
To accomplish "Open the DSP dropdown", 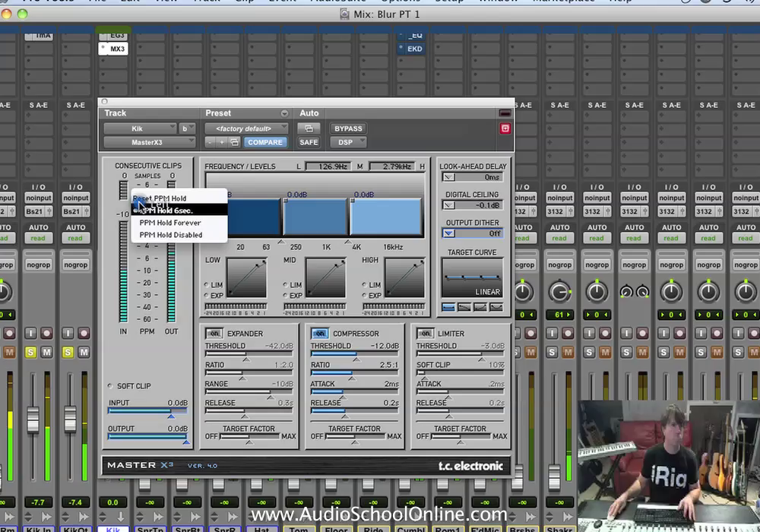I will click(x=349, y=142).
